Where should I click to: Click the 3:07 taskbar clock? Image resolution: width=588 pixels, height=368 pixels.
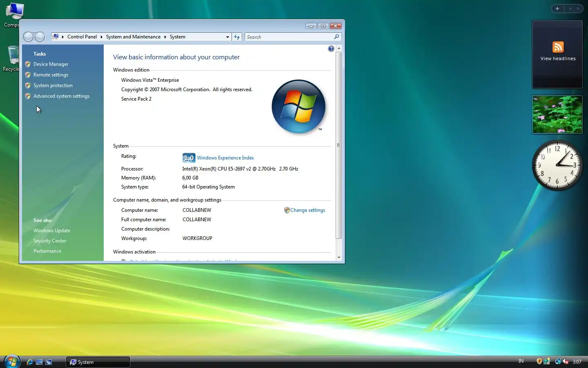point(577,362)
